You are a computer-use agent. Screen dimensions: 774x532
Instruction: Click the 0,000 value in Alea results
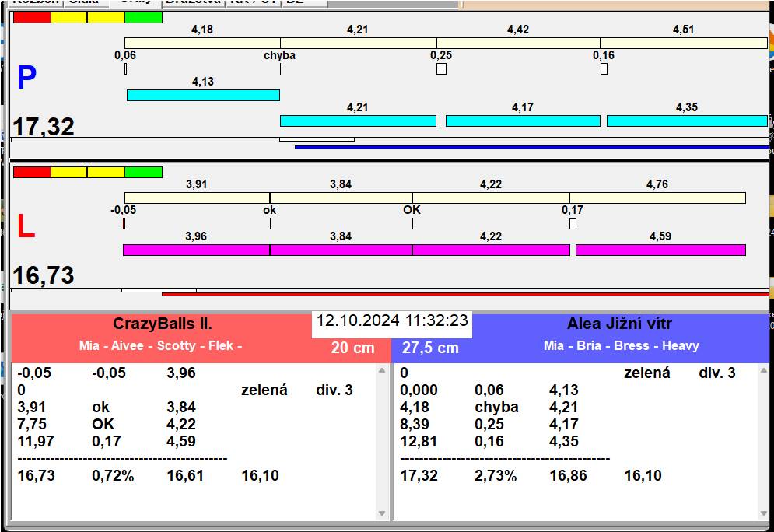point(419,390)
